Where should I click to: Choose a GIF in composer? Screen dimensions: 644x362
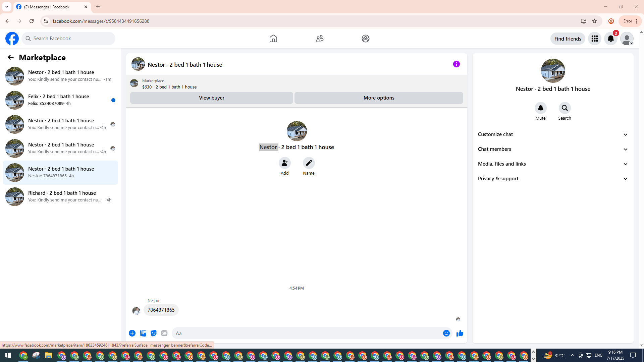tap(164, 333)
